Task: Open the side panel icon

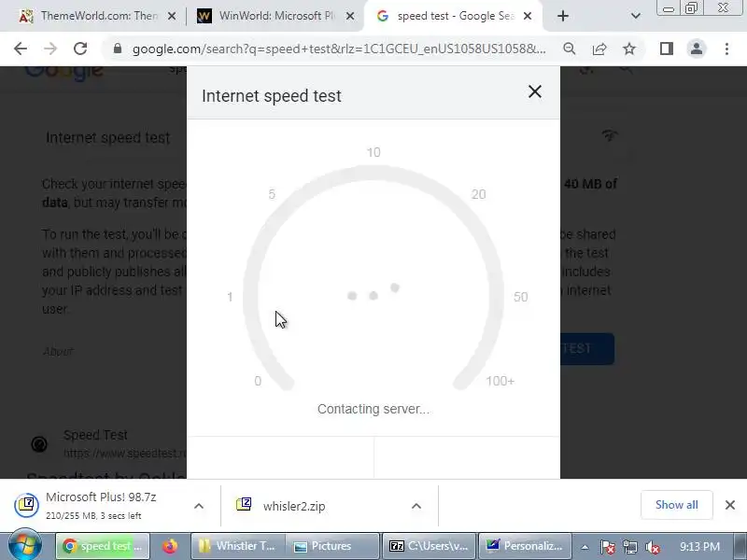Action: (x=667, y=49)
